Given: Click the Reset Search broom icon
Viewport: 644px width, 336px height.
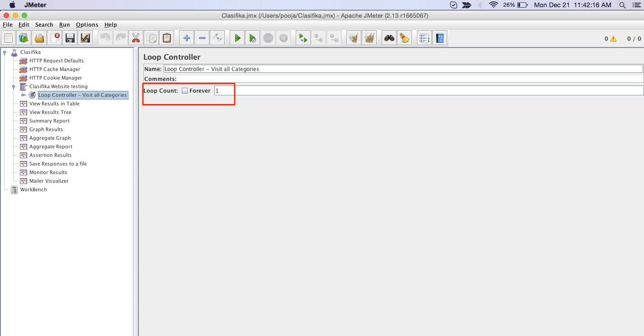Looking at the screenshot, I should [404, 38].
